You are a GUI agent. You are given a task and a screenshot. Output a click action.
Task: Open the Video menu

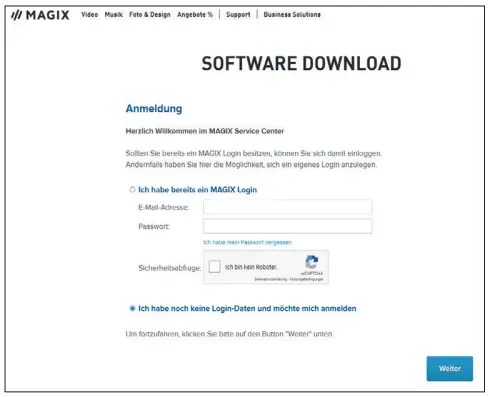coord(90,15)
